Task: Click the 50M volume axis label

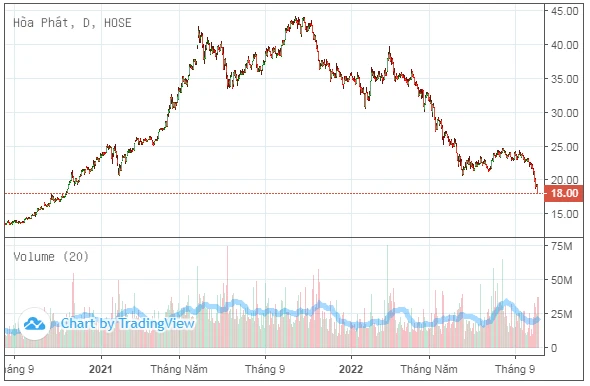Action: (x=561, y=280)
